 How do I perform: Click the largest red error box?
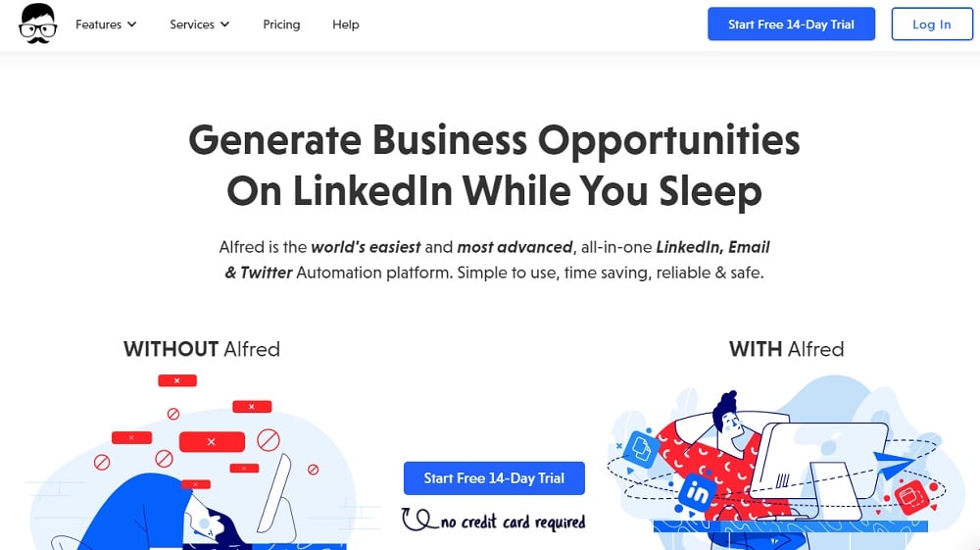point(212,441)
